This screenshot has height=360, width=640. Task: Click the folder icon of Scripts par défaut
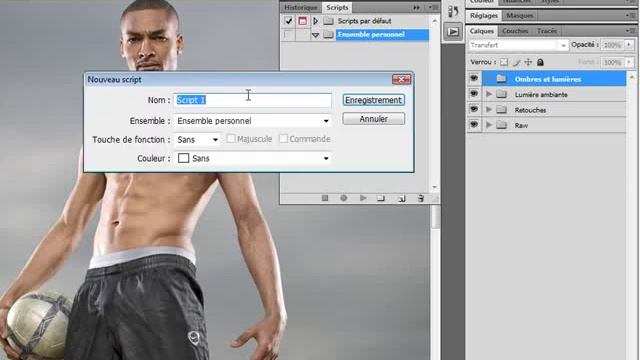(x=329, y=21)
